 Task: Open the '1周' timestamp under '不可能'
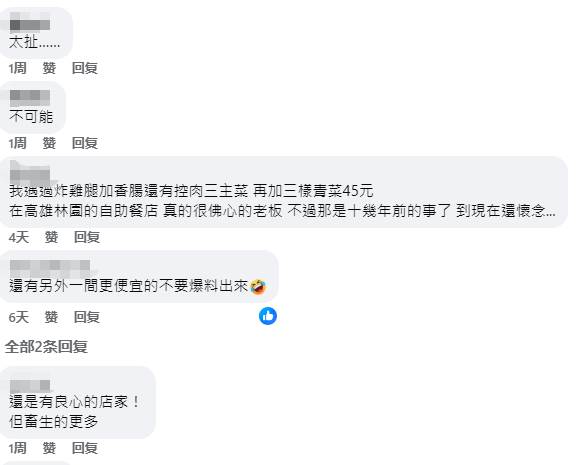[18, 143]
